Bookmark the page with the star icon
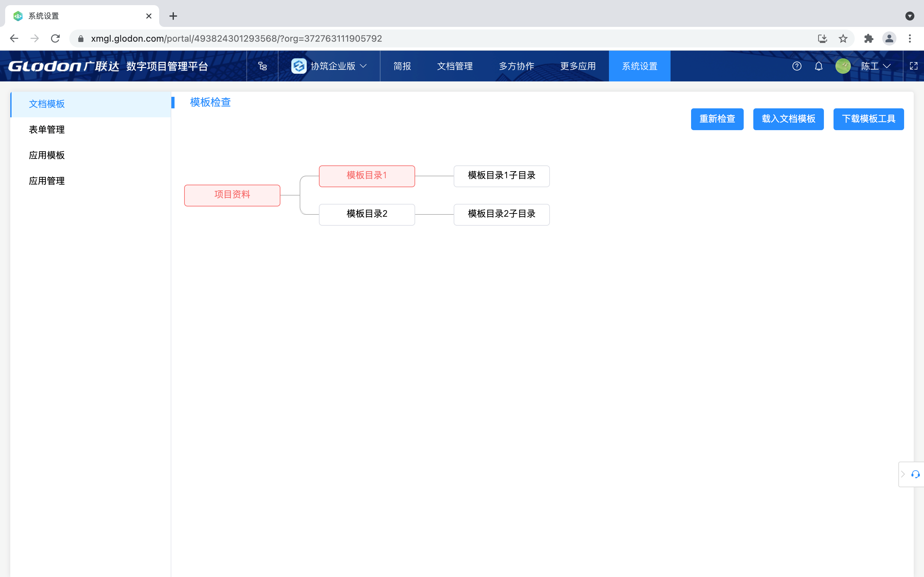Viewport: 924px width, 577px height. pos(843,38)
